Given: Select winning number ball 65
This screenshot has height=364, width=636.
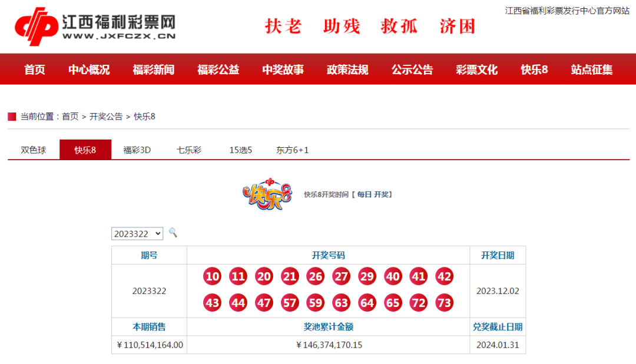Looking at the screenshot, I should pyautogui.click(x=393, y=303).
